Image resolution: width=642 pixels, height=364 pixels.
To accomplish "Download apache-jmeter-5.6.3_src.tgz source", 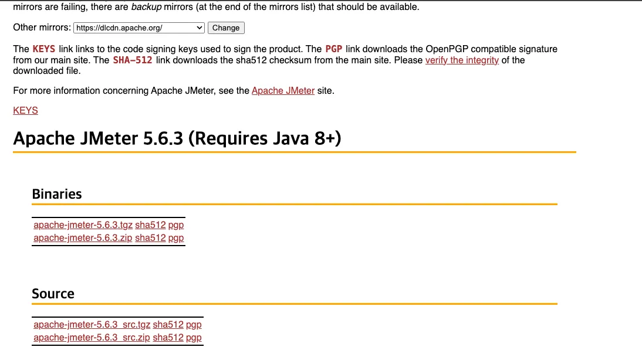I will click(92, 325).
